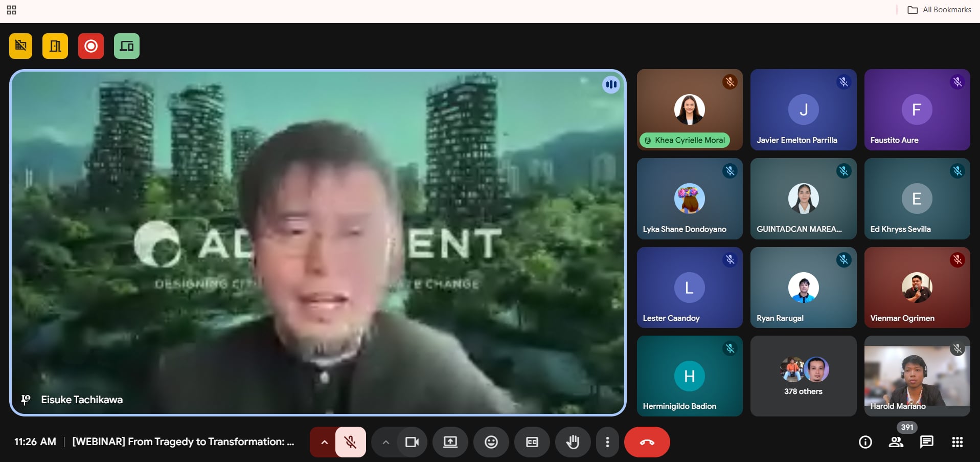This screenshot has height=462, width=980.
Task: Send a reaction with the emoji button
Action: [x=491, y=442]
